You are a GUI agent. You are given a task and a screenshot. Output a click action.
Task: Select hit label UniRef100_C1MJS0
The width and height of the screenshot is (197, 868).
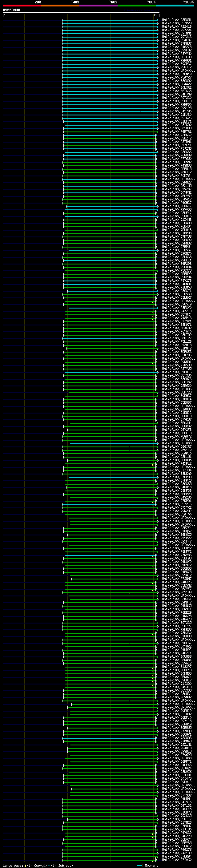pyautogui.click(x=176, y=115)
